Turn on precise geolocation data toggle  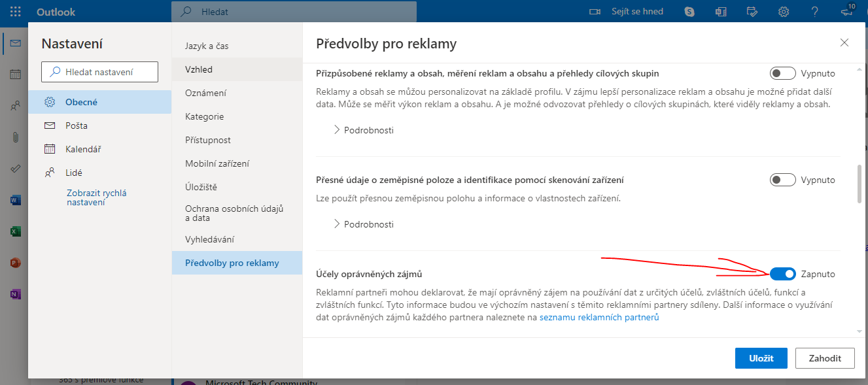point(783,180)
